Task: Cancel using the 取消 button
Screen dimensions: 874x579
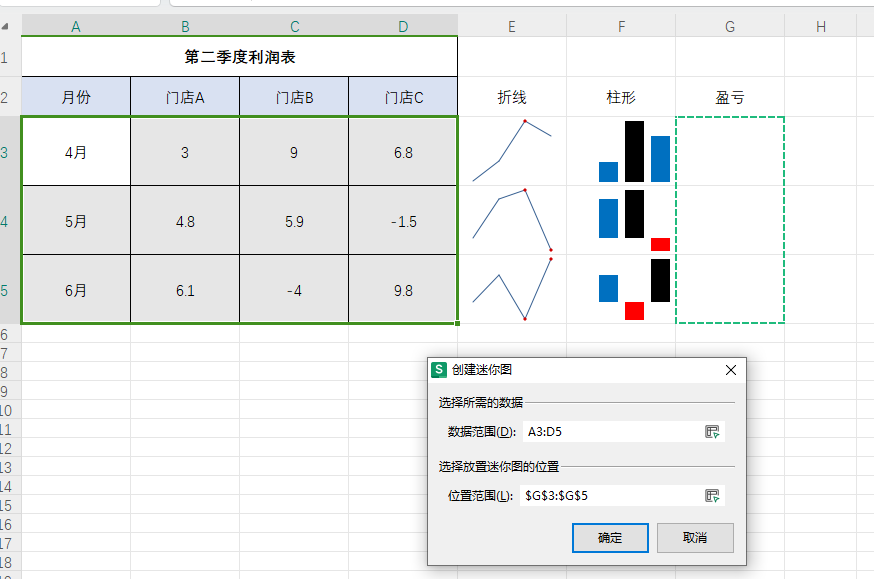Action: coord(695,538)
